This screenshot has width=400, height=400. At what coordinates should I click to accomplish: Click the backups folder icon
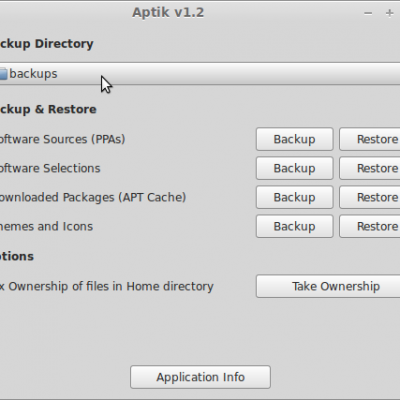point(3,74)
